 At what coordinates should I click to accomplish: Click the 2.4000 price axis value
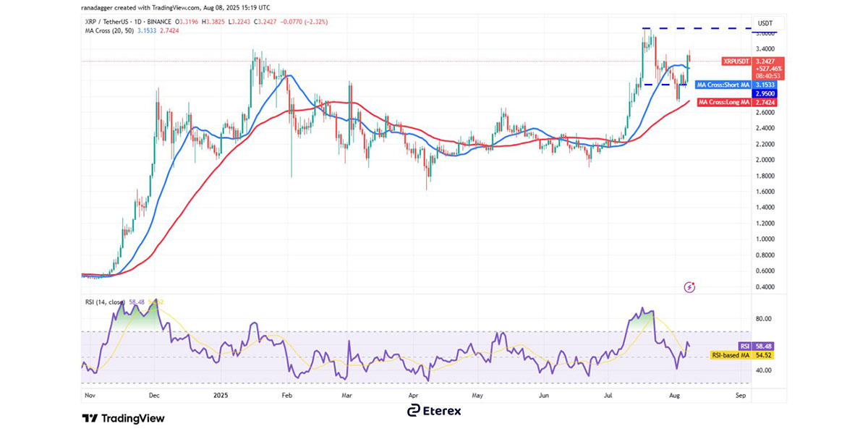click(x=765, y=128)
